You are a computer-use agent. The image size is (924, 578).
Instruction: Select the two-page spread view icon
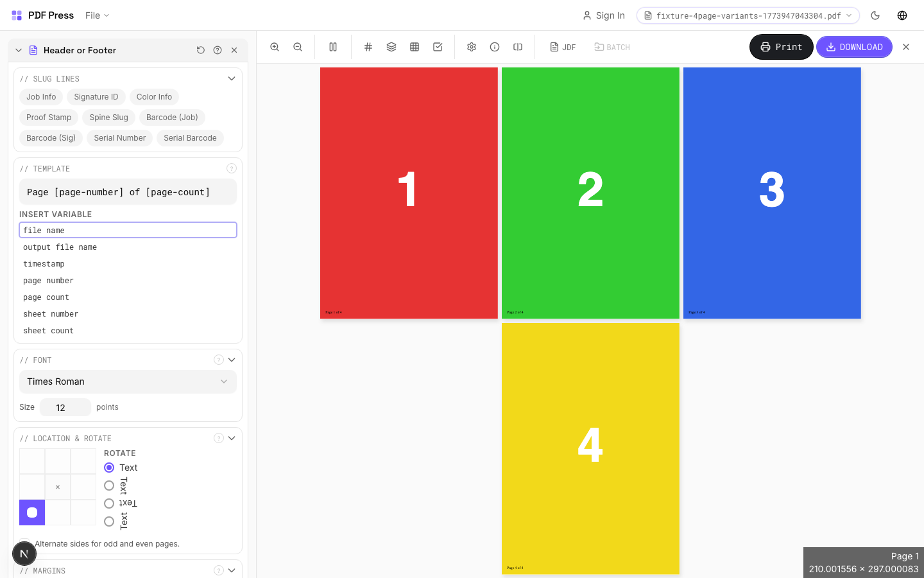332,47
